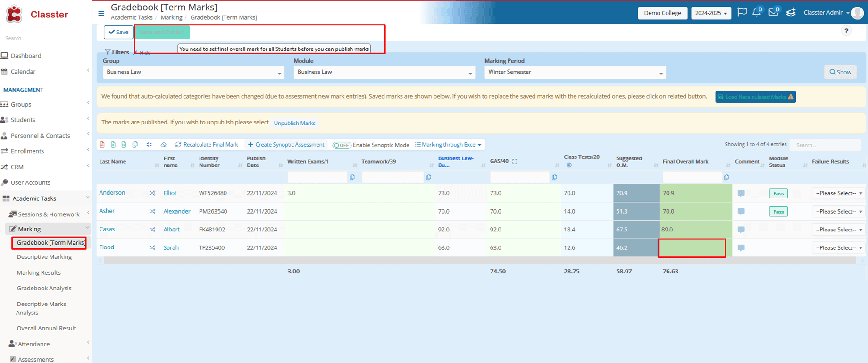Click the sidebar search field
The height and width of the screenshot is (363, 868).
point(45,38)
